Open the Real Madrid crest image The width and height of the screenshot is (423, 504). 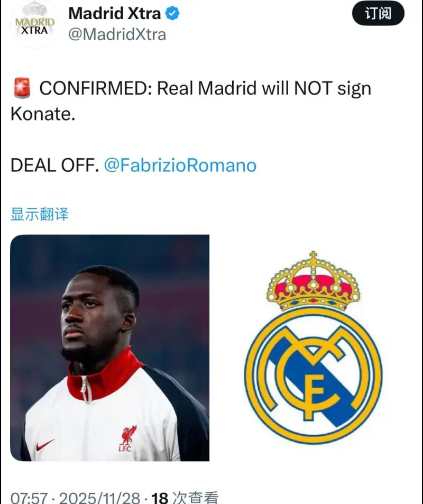(x=314, y=348)
